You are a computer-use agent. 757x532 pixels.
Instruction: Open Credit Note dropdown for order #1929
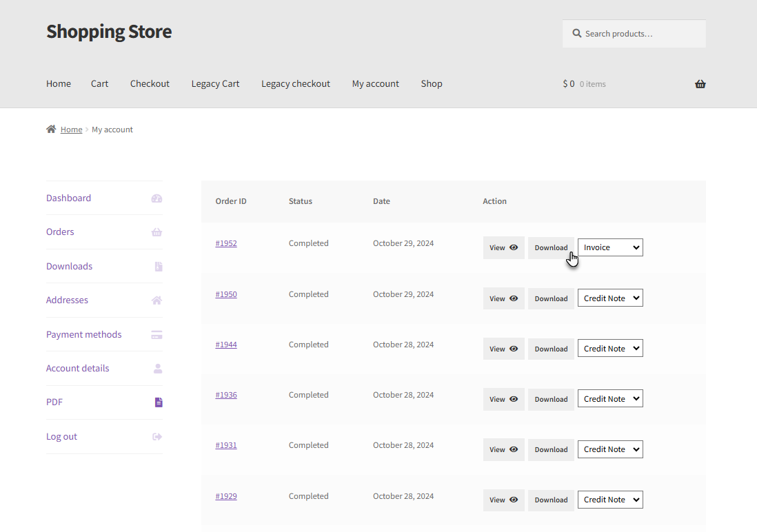click(610, 500)
